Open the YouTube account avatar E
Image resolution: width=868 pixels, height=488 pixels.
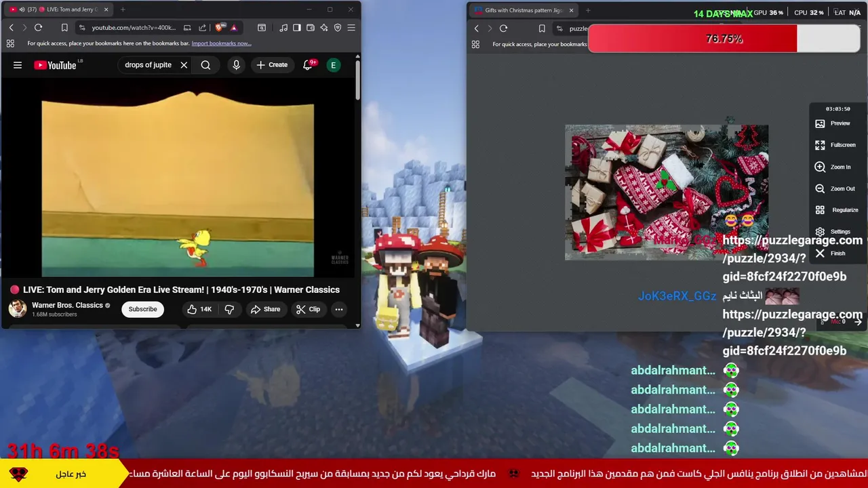333,65
